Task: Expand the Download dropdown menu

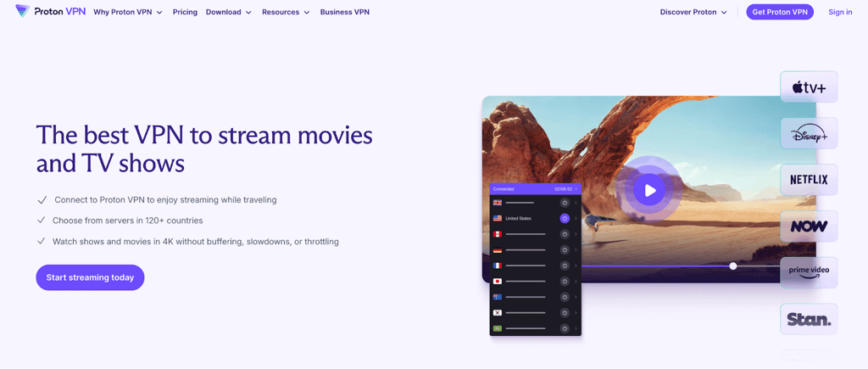Action: pyautogui.click(x=229, y=12)
